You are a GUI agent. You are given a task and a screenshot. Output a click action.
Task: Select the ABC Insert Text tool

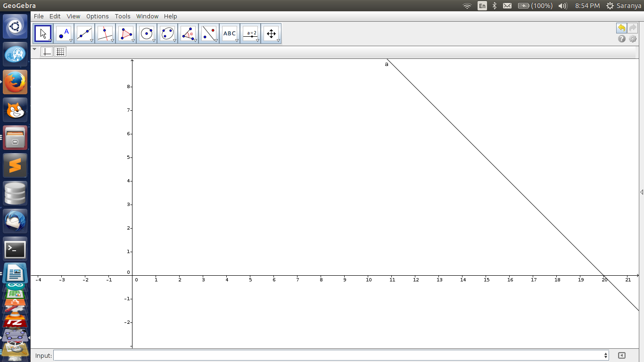pos(230,33)
